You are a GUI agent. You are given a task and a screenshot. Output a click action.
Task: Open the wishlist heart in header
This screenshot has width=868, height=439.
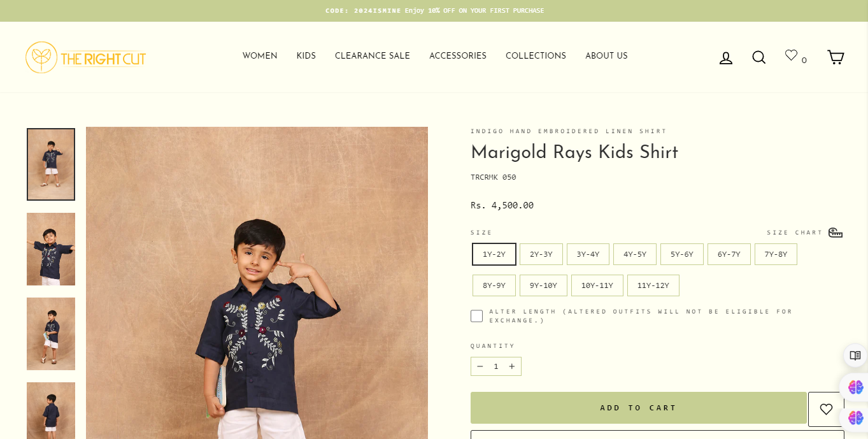(x=792, y=55)
